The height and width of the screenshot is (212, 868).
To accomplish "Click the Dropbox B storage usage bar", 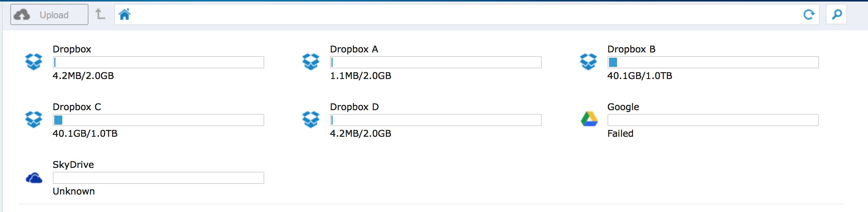I will coord(713,62).
